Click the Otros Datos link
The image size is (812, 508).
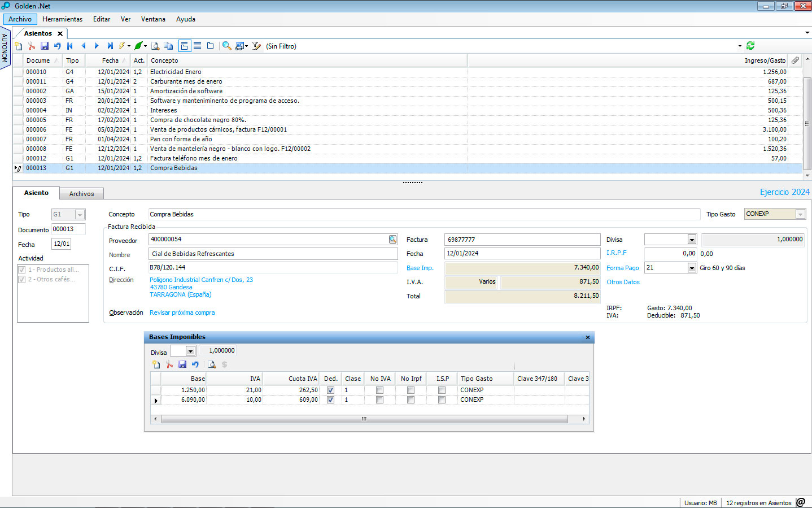[623, 282]
